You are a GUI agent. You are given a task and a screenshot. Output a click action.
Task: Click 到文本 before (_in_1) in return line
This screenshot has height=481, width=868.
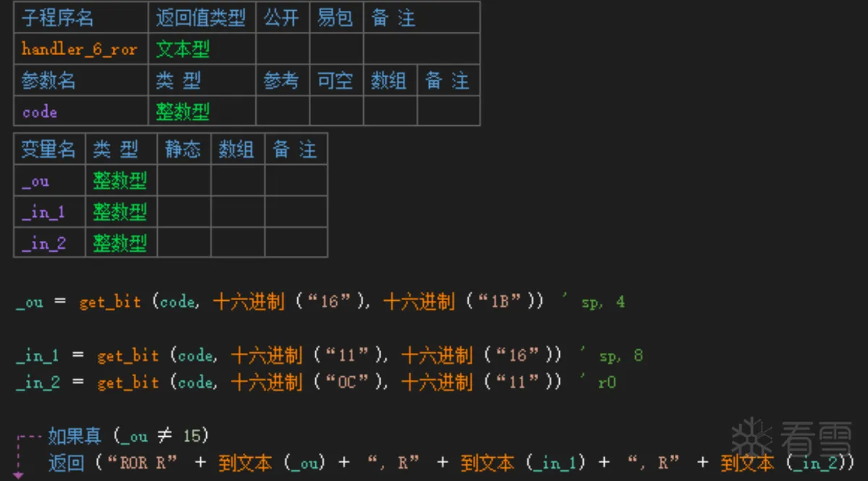point(487,463)
